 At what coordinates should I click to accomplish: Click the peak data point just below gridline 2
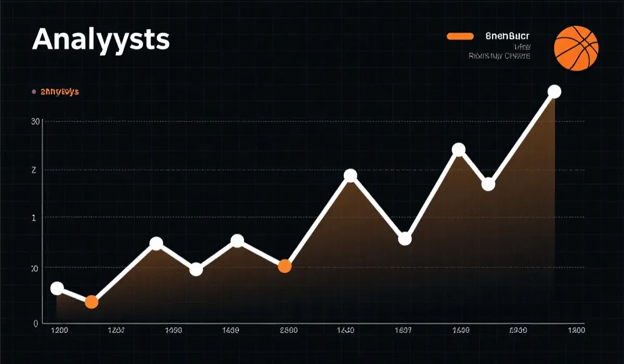click(x=350, y=176)
